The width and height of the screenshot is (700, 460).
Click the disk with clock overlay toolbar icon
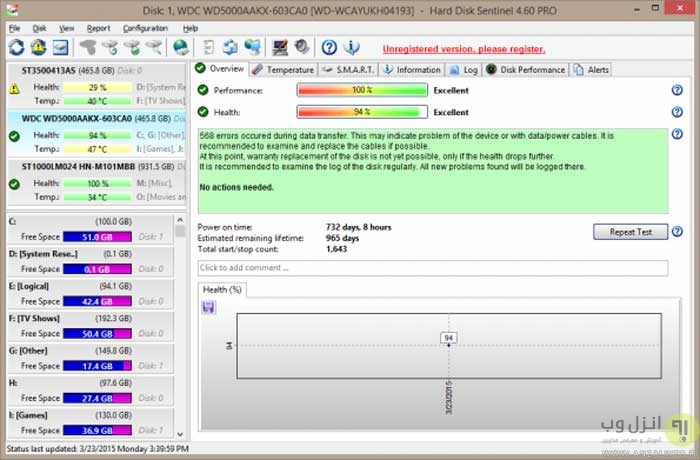[110, 47]
